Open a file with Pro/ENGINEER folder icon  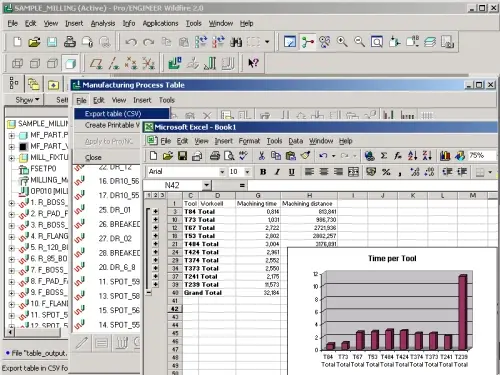coord(34,42)
